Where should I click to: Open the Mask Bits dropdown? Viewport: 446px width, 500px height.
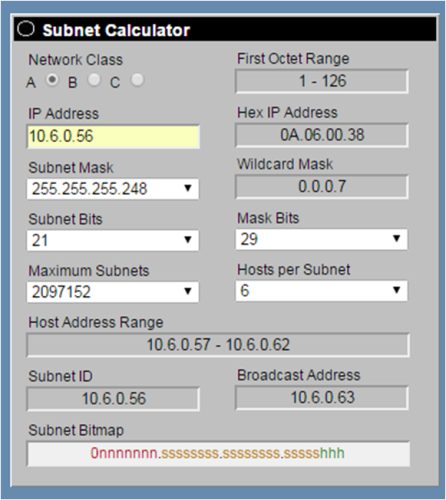[321, 239]
